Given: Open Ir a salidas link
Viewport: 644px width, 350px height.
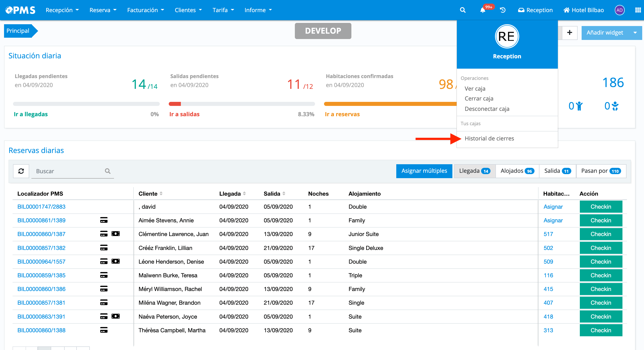Looking at the screenshot, I should pos(184,114).
